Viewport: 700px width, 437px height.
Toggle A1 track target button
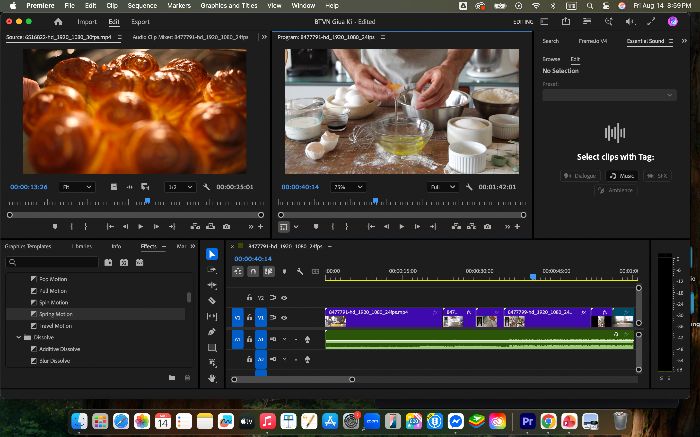click(261, 339)
